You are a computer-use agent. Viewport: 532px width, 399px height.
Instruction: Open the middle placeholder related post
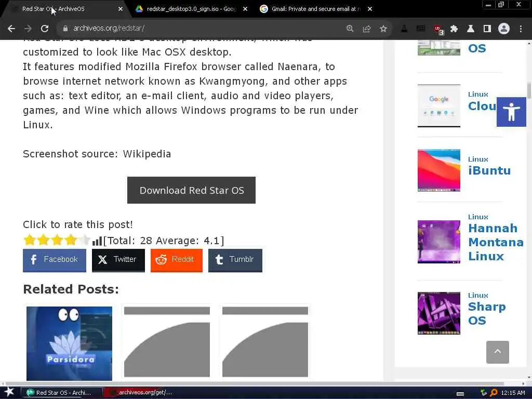pos(167,342)
